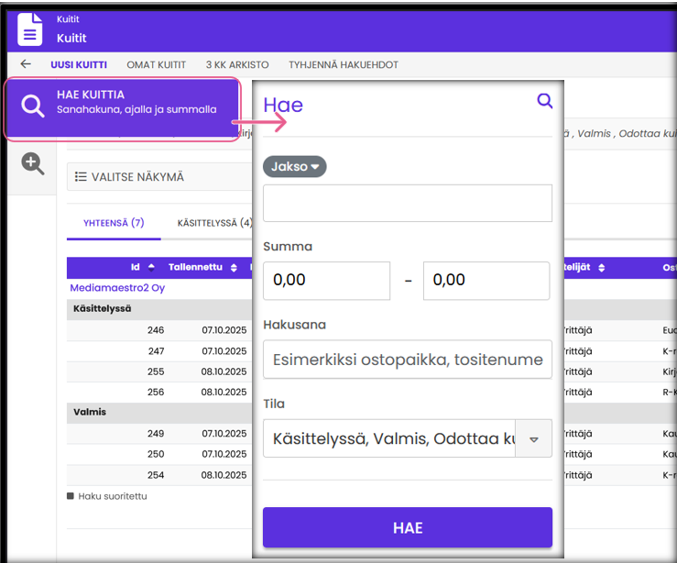The width and height of the screenshot is (678, 563).
Task: Click the back arrow icon
Action: pos(26,65)
